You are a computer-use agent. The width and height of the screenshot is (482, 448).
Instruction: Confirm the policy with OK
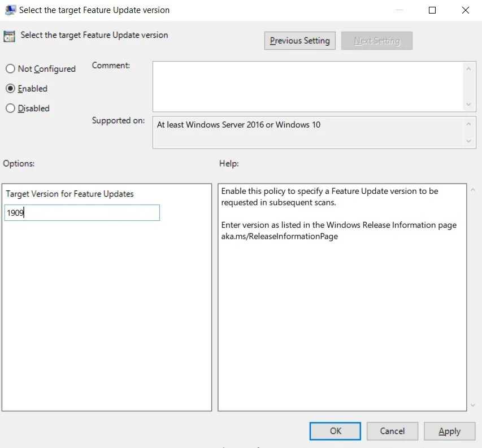pos(336,431)
